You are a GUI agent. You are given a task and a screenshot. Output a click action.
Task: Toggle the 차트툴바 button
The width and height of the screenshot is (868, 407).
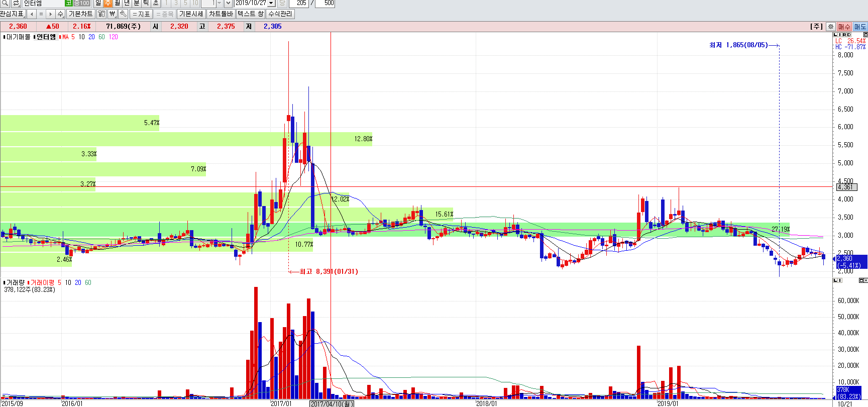point(221,14)
